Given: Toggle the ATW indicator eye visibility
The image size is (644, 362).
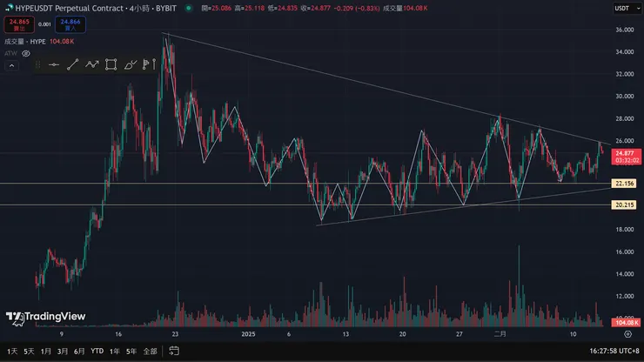Looking at the screenshot, I should point(26,53).
